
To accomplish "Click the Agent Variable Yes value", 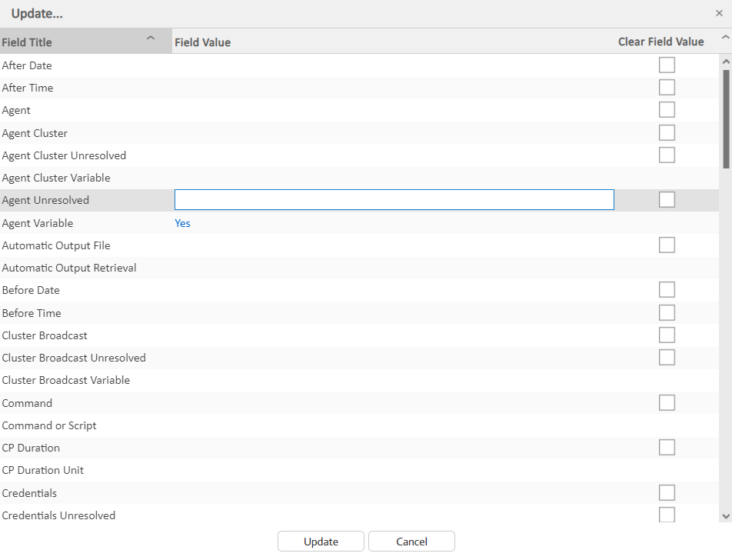I will pos(182,223).
